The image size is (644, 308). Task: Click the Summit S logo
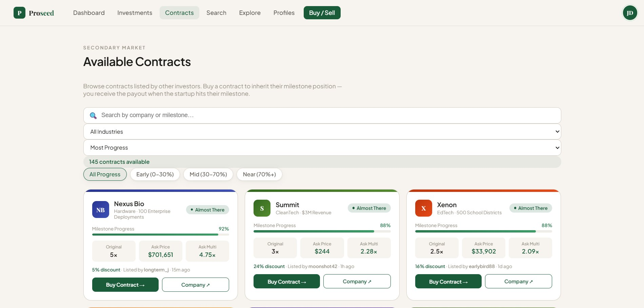(x=262, y=208)
